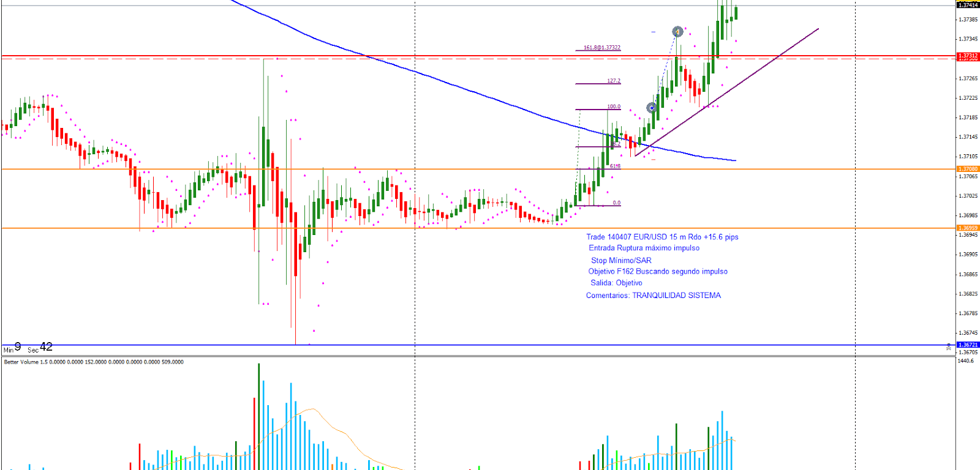Click the orange 1.37080 price tag
This screenshot has width=980, height=470.
pos(968,169)
